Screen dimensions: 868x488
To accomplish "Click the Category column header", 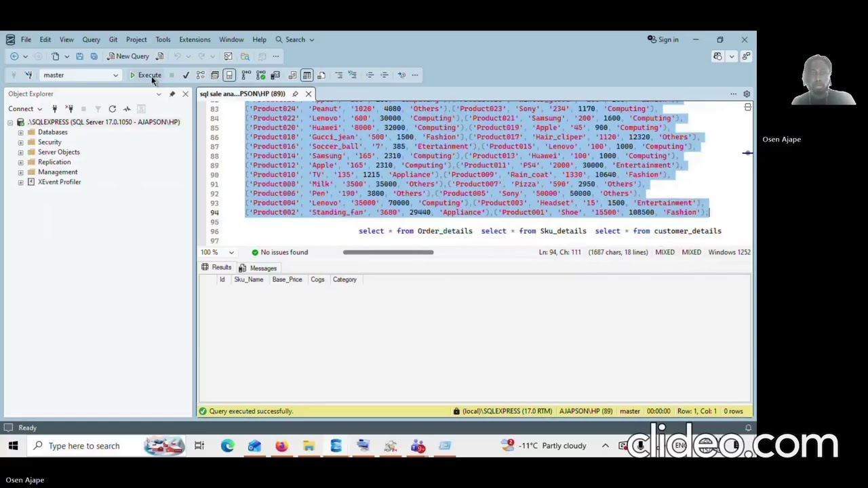I will coord(344,279).
